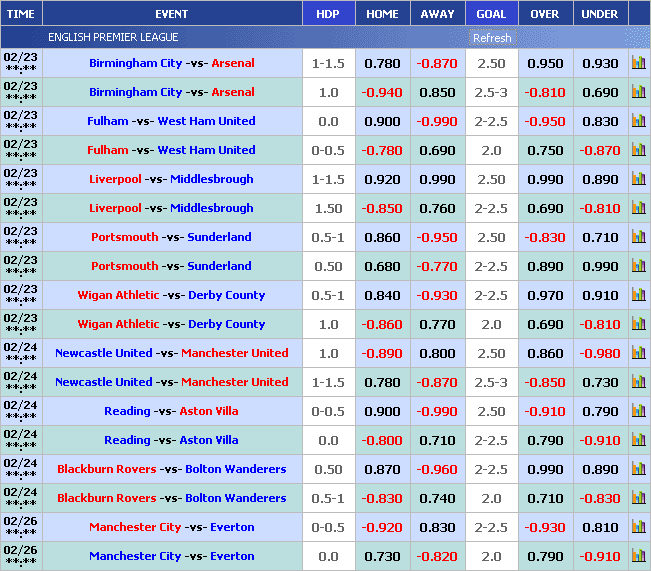Screen dimensions: 651x571
Task: Open chart icon for Manchester City vs Everton 0-0.5 row
Action: [638, 527]
